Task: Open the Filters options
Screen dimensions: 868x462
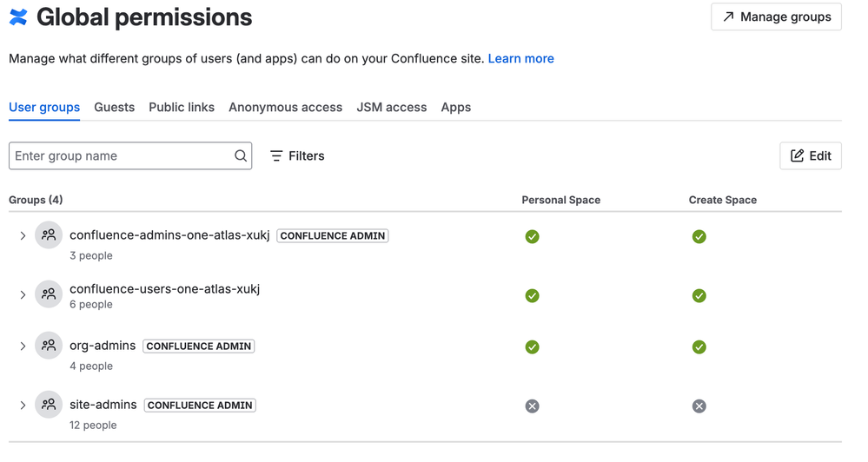Action: 297,156
